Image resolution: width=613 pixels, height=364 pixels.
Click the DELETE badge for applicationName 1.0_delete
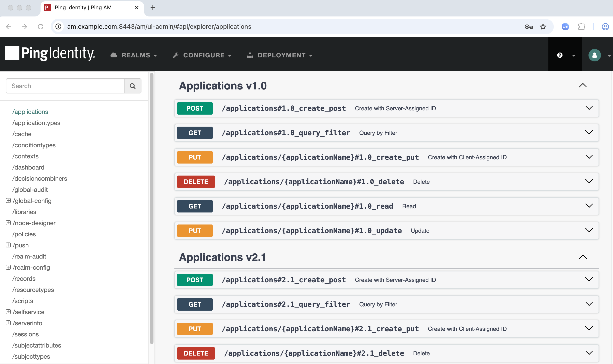[196, 182]
